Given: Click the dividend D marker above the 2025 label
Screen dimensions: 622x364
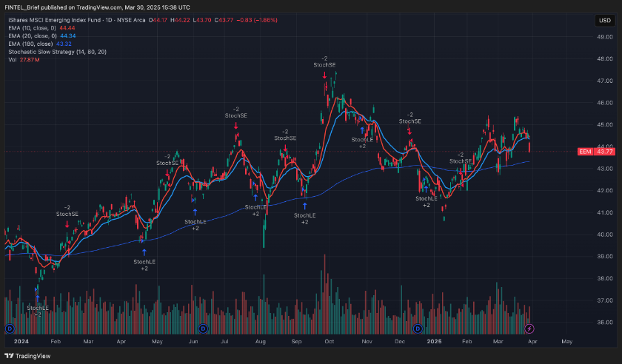Looking at the screenshot, I should click(418, 328).
